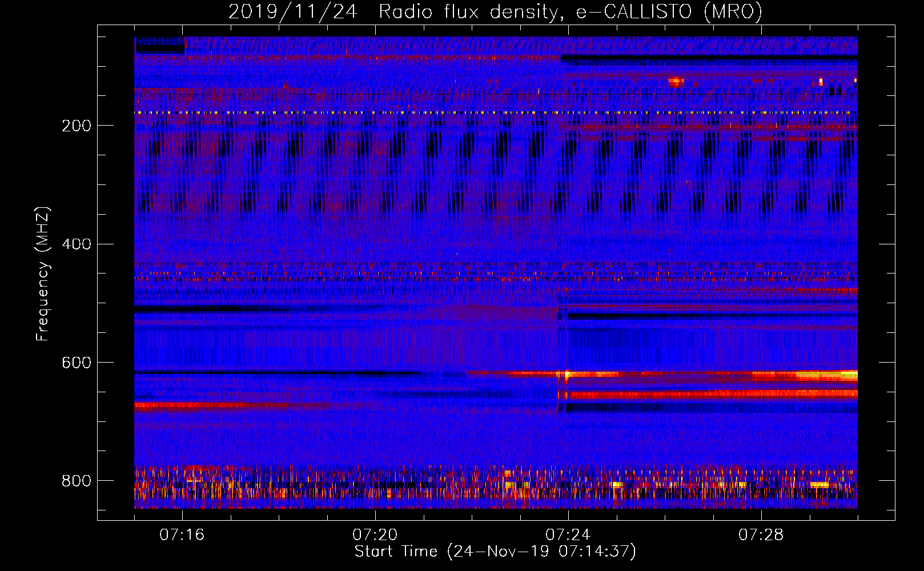The width and height of the screenshot is (924, 571).
Task: Click the 'e-CALLISTO (MRO)' text in title
Action: pyautogui.click(x=669, y=12)
